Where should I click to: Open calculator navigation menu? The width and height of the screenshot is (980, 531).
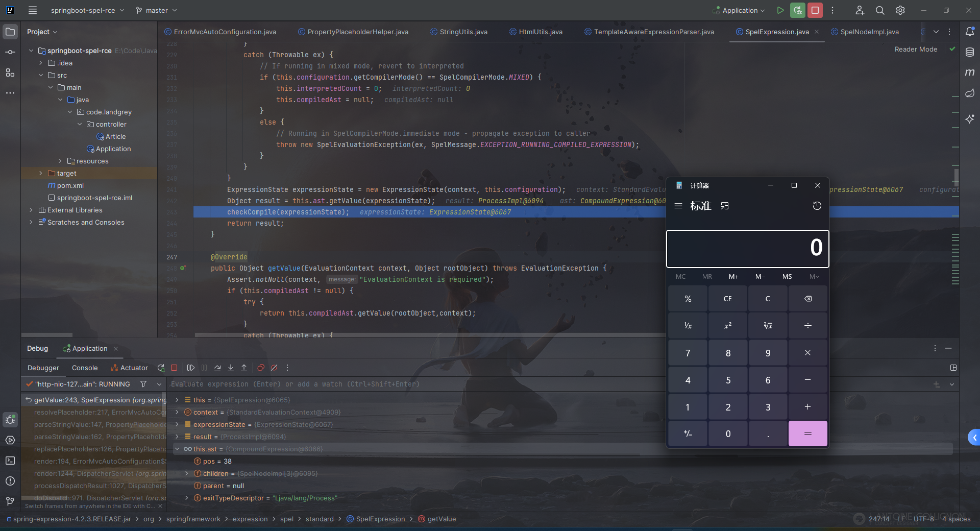tap(678, 206)
